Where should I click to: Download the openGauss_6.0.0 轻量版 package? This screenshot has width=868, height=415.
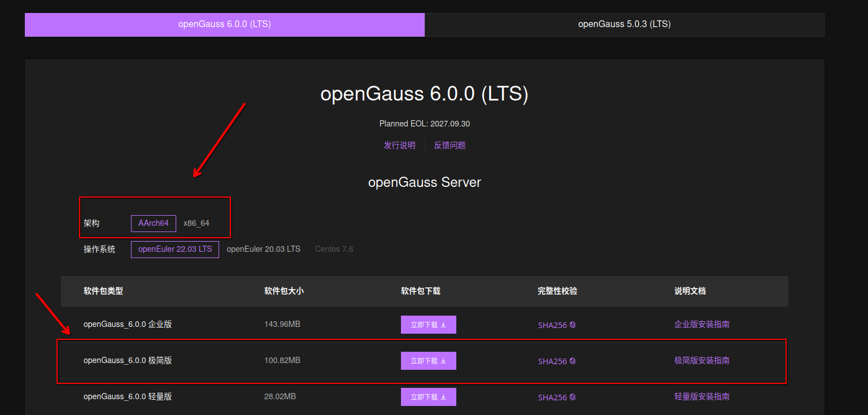(429, 397)
